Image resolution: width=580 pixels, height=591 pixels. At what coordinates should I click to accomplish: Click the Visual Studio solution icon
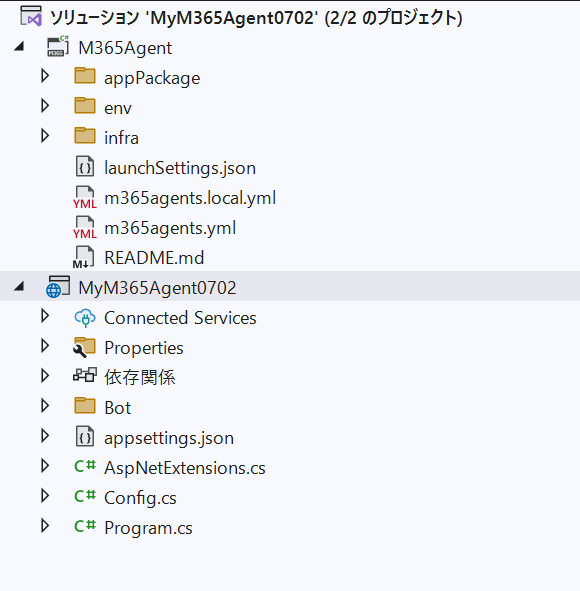[x=31, y=17]
